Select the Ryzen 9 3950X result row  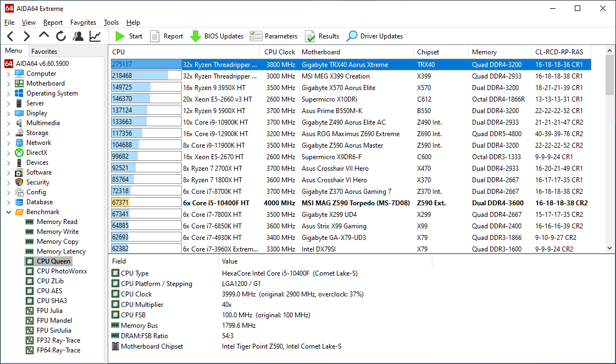(220, 87)
